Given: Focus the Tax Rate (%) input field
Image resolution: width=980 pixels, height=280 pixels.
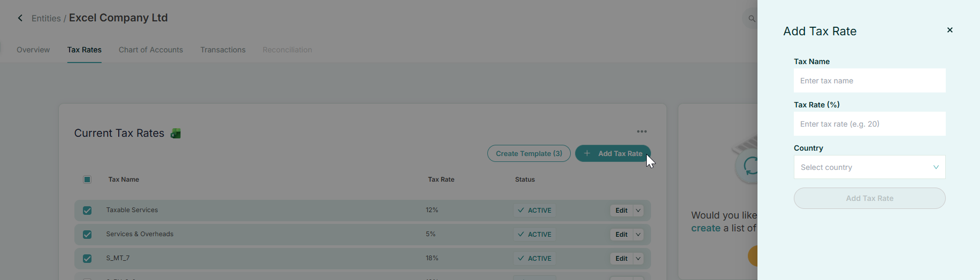Looking at the screenshot, I should point(869,124).
